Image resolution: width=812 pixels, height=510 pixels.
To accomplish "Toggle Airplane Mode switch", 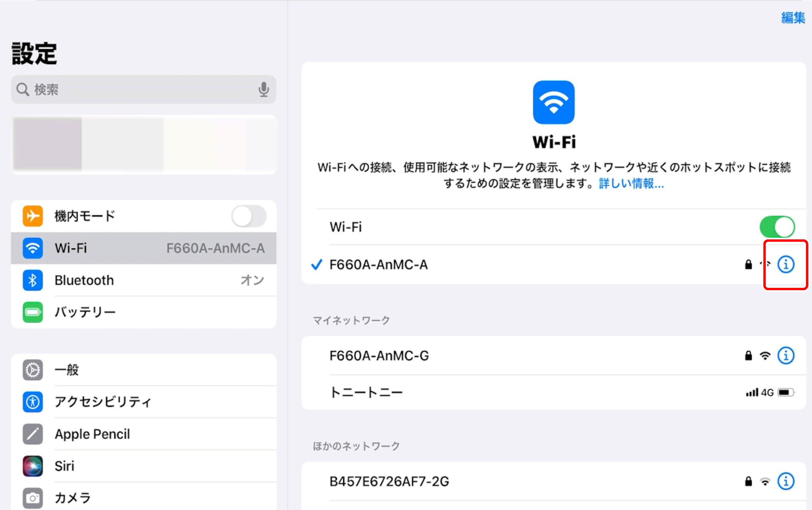I will (x=249, y=216).
